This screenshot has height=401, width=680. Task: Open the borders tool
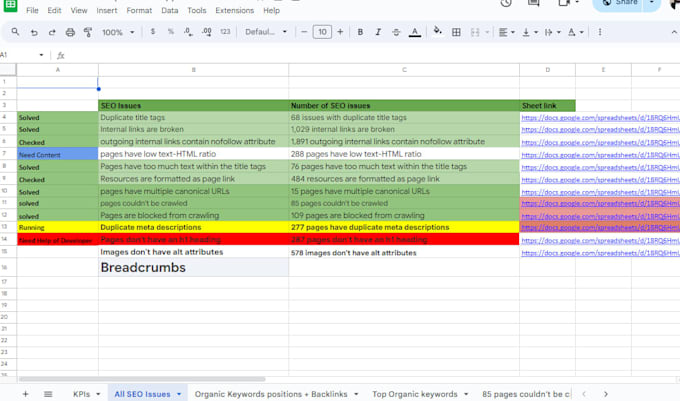[x=456, y=32]
